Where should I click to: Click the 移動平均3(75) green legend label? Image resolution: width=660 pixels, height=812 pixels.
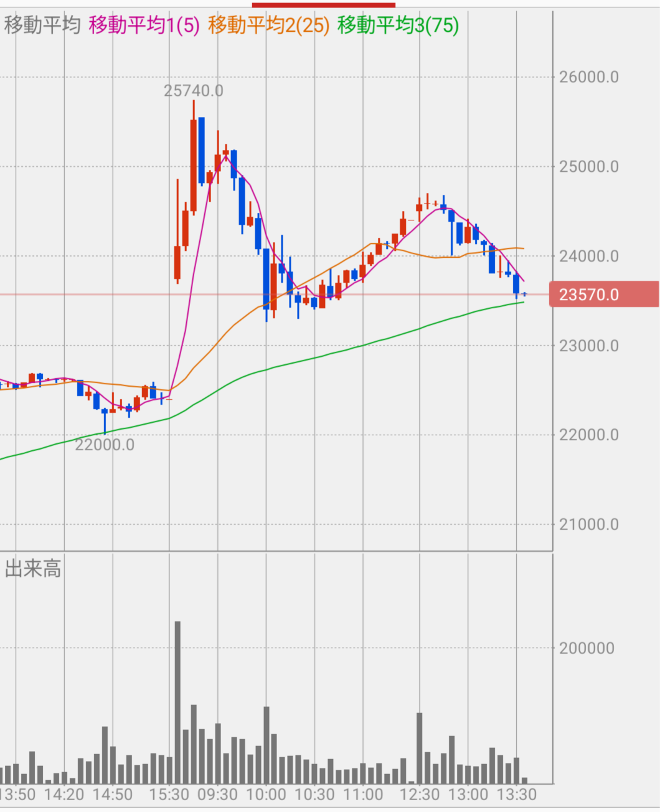click(x=398, y=26)
